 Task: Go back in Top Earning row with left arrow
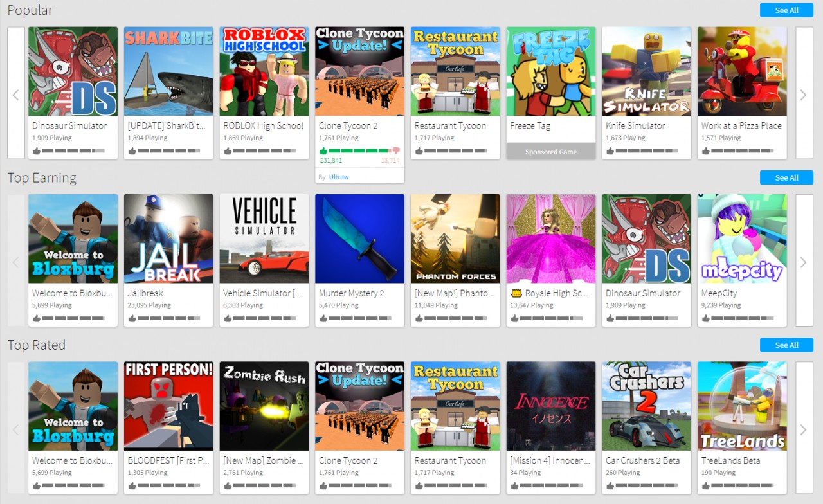click(16, 262)
